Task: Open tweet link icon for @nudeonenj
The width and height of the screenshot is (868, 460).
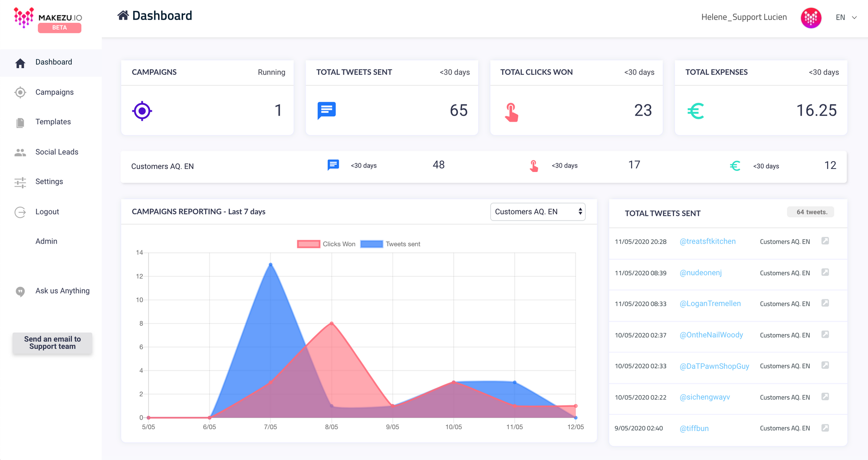Action: click(825, 272)
